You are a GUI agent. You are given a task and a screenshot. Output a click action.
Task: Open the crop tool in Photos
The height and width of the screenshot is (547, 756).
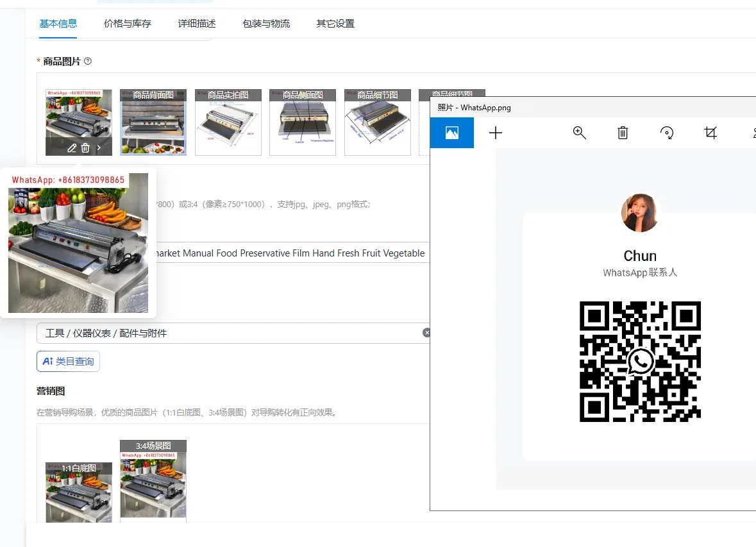tap(710, 133)
